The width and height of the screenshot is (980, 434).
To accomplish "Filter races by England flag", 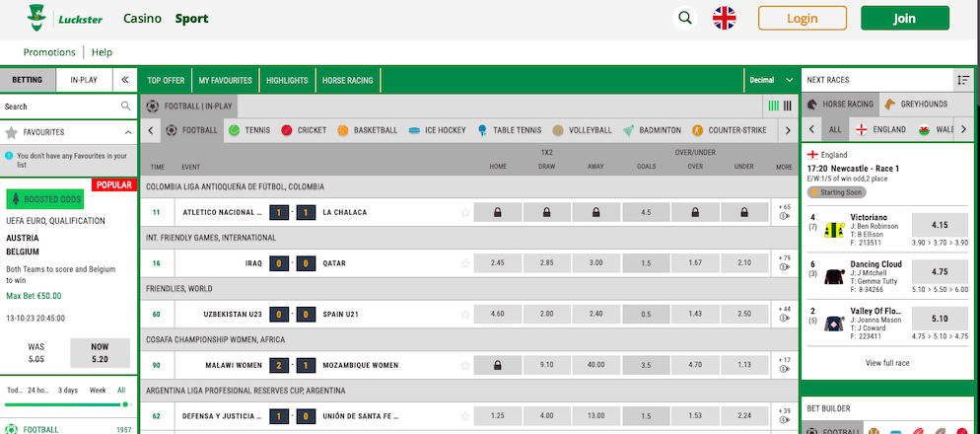I will [880, 129].
